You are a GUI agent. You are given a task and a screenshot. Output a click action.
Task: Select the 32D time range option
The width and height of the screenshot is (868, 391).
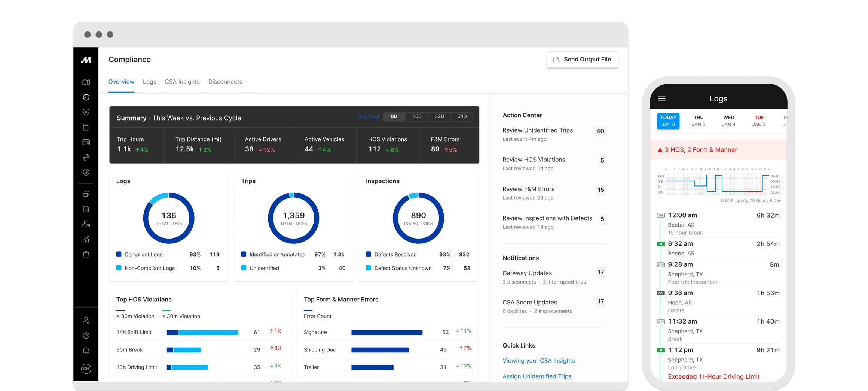pyautogui.click(x=439, y=116)
